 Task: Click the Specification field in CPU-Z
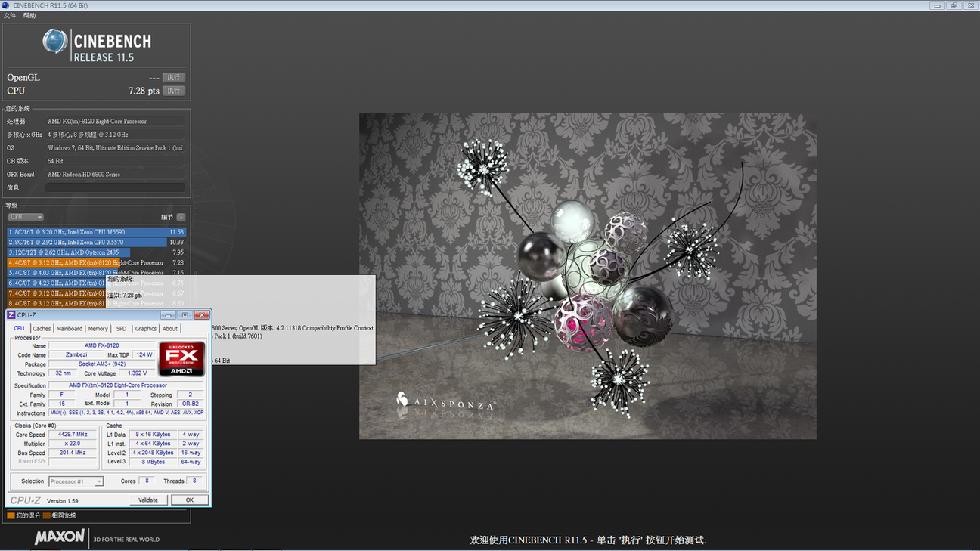126,385
